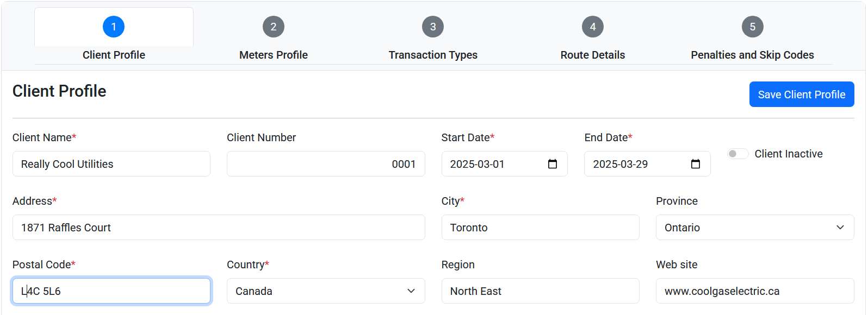868x315 pixels.
Task: Open the End Date calendar picker icon
Action: click(x=696, y=164)
